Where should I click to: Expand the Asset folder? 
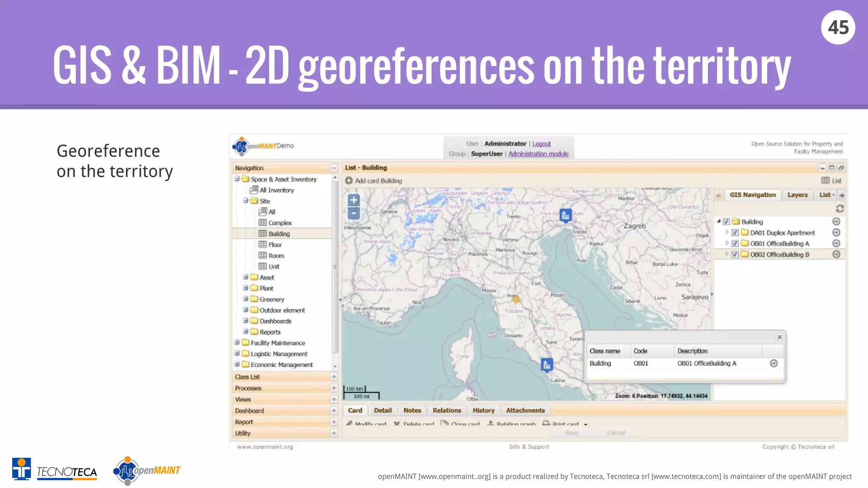tap(245, 277)
